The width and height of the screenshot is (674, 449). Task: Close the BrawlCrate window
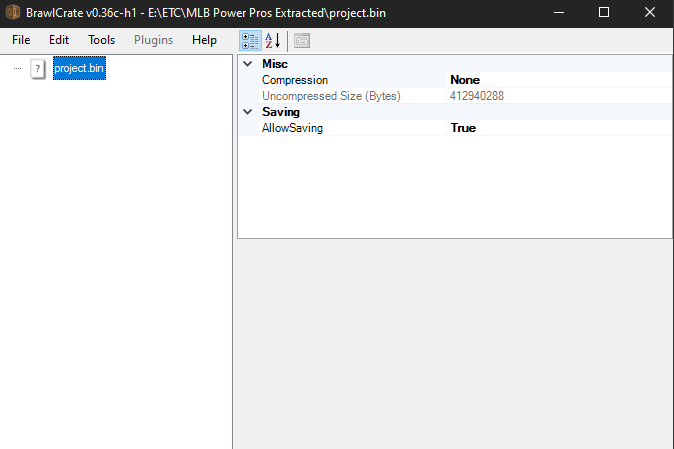point(649,12)
